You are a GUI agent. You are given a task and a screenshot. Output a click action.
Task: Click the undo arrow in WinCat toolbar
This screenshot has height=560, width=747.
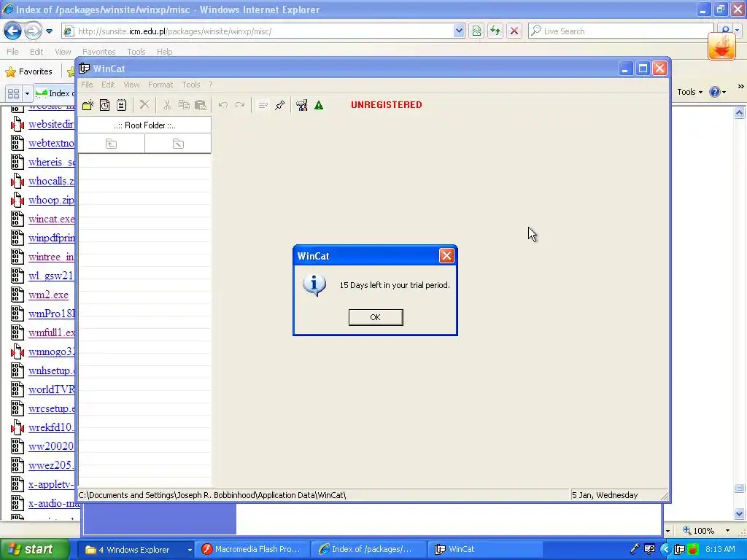click(223, 105)
